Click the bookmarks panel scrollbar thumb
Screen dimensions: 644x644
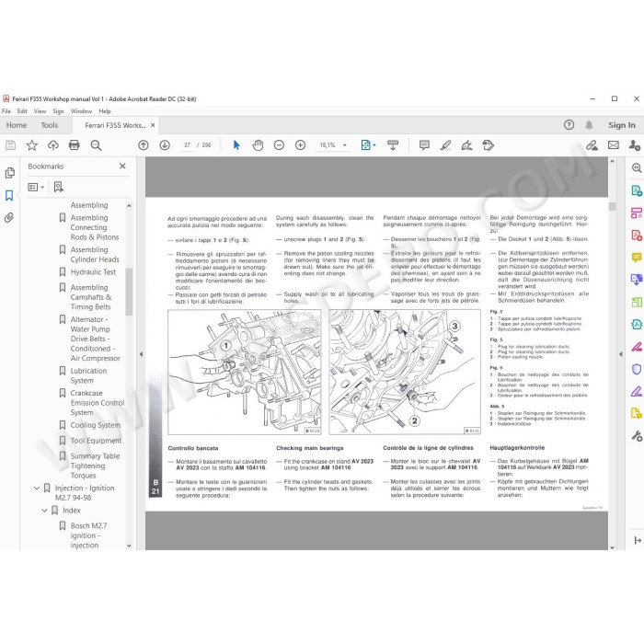[129, 292]
